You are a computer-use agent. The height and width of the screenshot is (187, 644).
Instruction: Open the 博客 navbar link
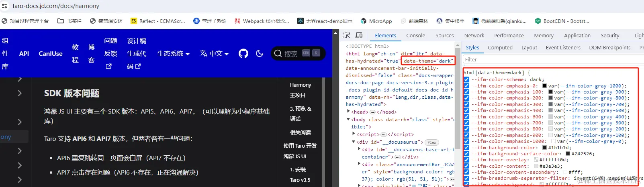[91, 53]
